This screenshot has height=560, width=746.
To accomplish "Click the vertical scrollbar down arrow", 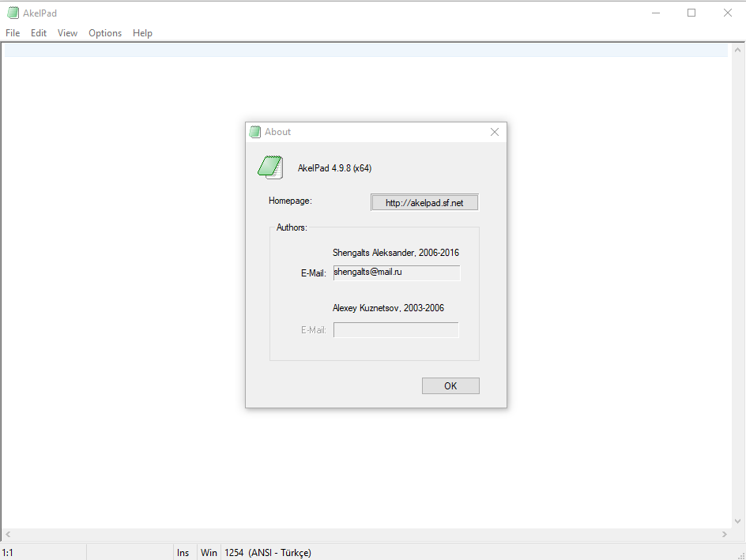I will (738, 521).
